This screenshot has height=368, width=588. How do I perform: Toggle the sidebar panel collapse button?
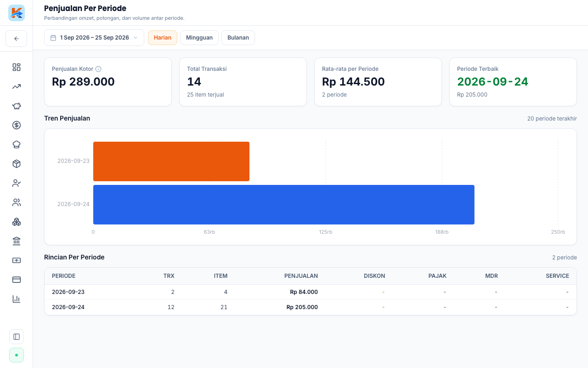point(17,337)
